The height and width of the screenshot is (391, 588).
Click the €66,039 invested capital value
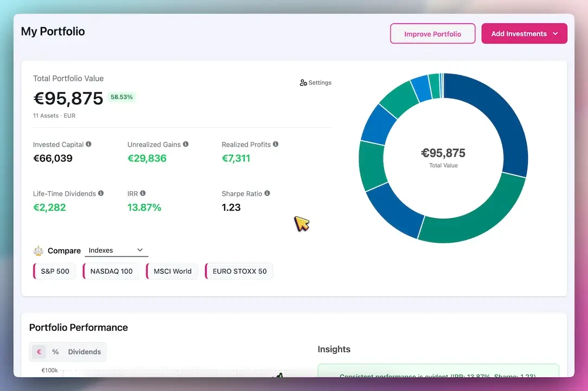pos(53,159)
